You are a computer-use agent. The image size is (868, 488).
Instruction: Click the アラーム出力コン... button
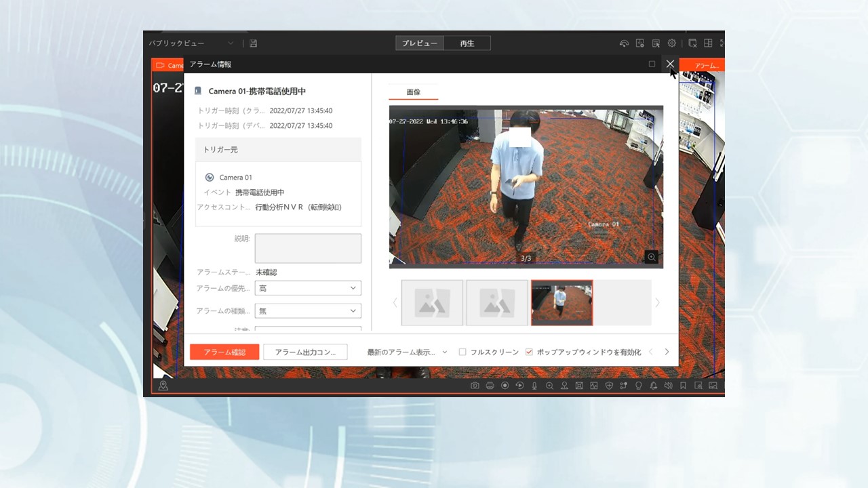click(305, 352)
